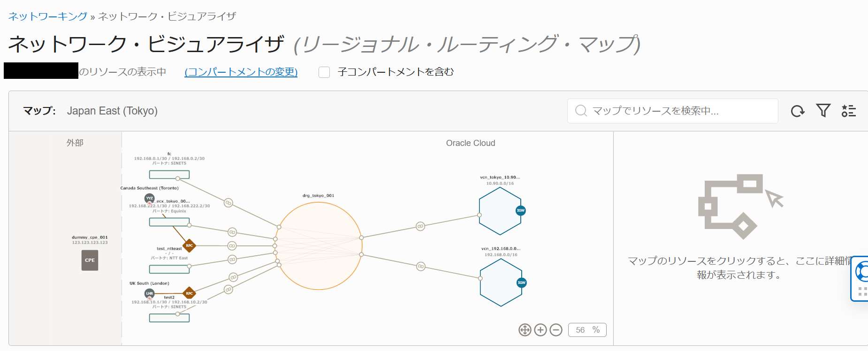
Task: Select the test2 FastConnect rectangle
Action: [169, 318]
